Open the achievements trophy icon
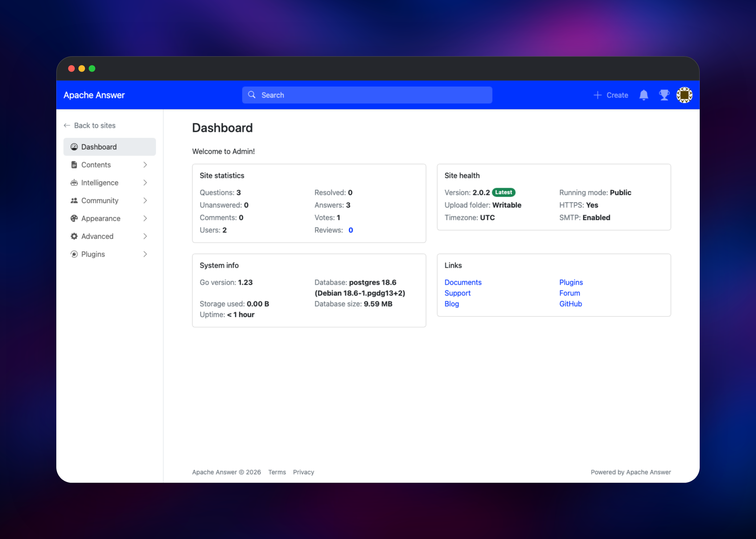Screen dimensions: 756x539 pyautogui.click(x=664, y=95)
